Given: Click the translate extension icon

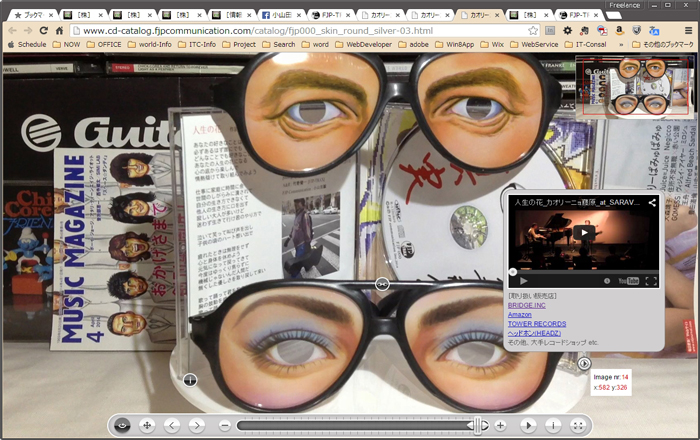Looking at the screenshot, I should [x=654, y=31].
